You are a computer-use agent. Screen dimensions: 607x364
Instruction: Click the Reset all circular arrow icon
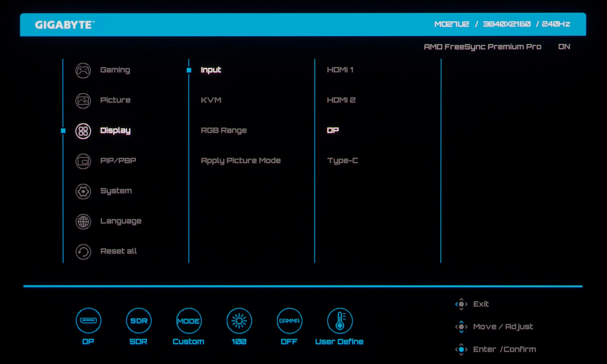83,252
